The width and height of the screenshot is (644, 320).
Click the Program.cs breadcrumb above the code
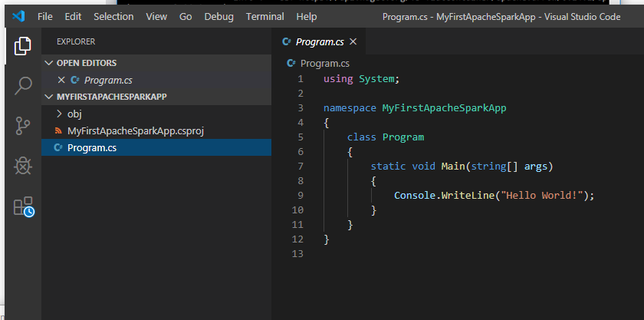(x=325, y=64)
